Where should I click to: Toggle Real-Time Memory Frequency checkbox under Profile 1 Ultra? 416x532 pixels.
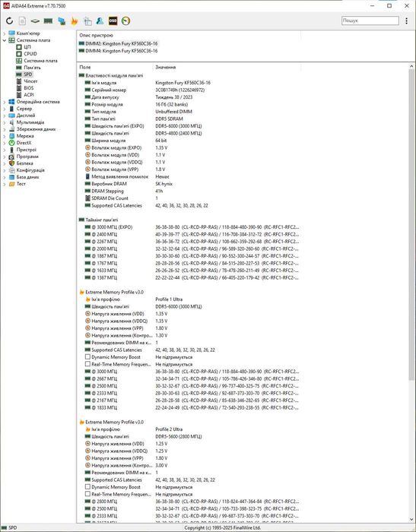pyautogui.click(x=87, y=364)
